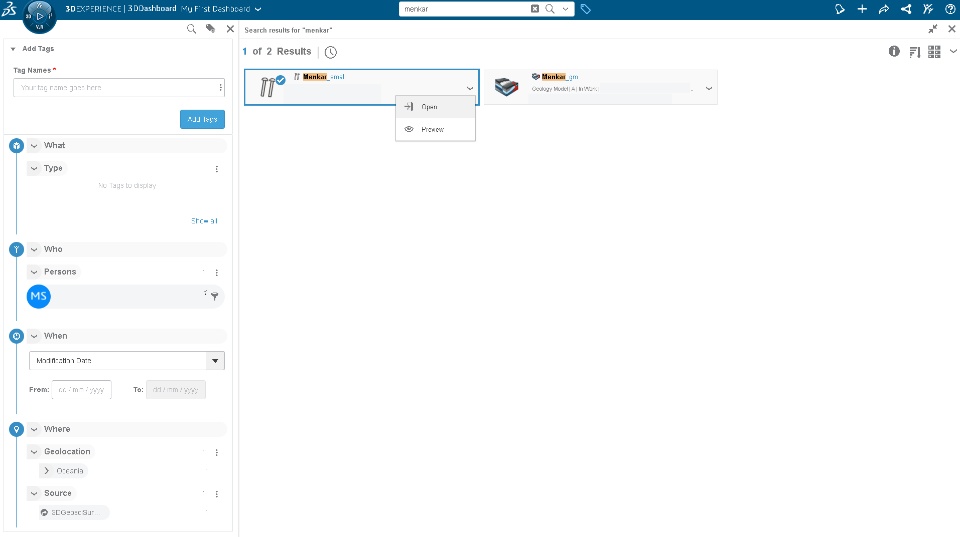The width and height of the screenshot is (960, 537).
Task: Clear the top search field text
Action: click(x=534, y=9)
